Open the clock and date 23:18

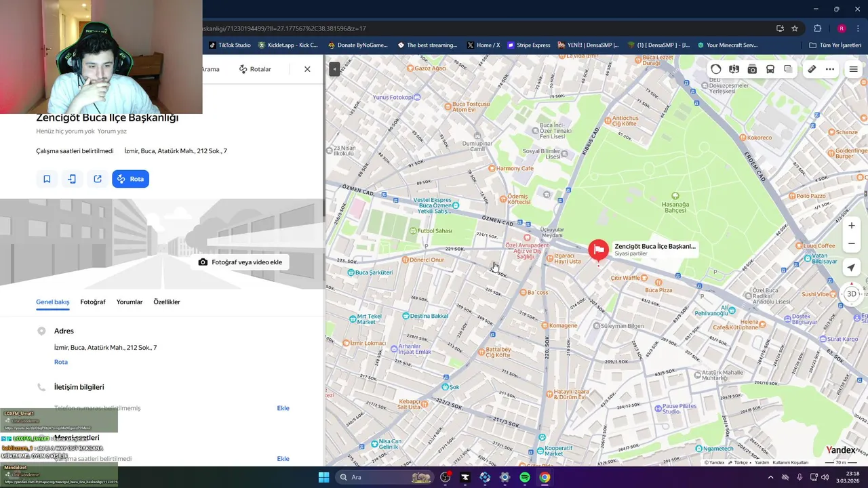pyautogui.click(x=848, y=477)
